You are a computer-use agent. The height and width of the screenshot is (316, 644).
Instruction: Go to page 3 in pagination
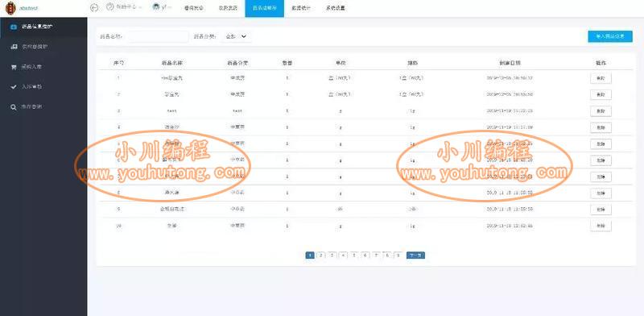tap(332, 255)
